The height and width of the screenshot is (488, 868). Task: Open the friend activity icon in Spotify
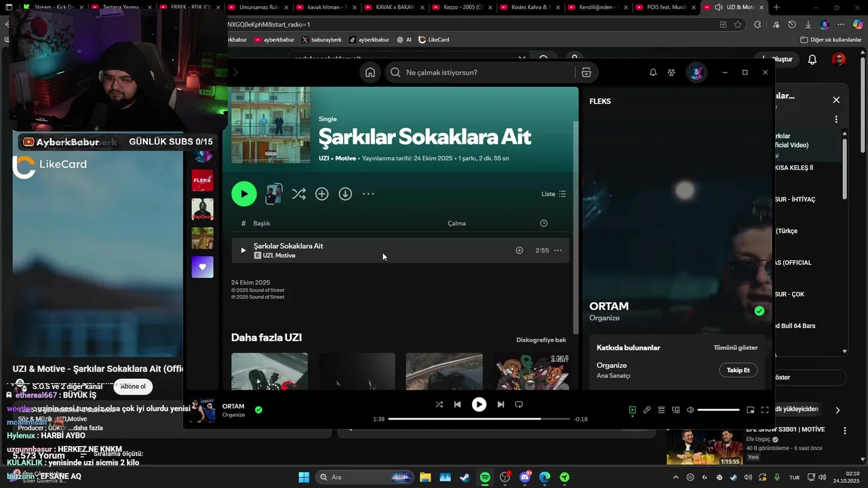pyautogui.click(x=671, y=73)
